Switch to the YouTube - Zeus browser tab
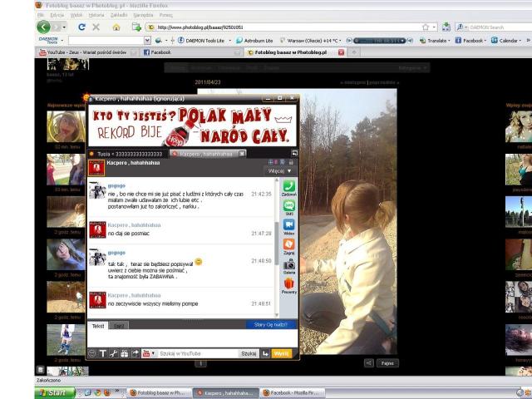Screen dimensions: 532x399 pos(86,52)
